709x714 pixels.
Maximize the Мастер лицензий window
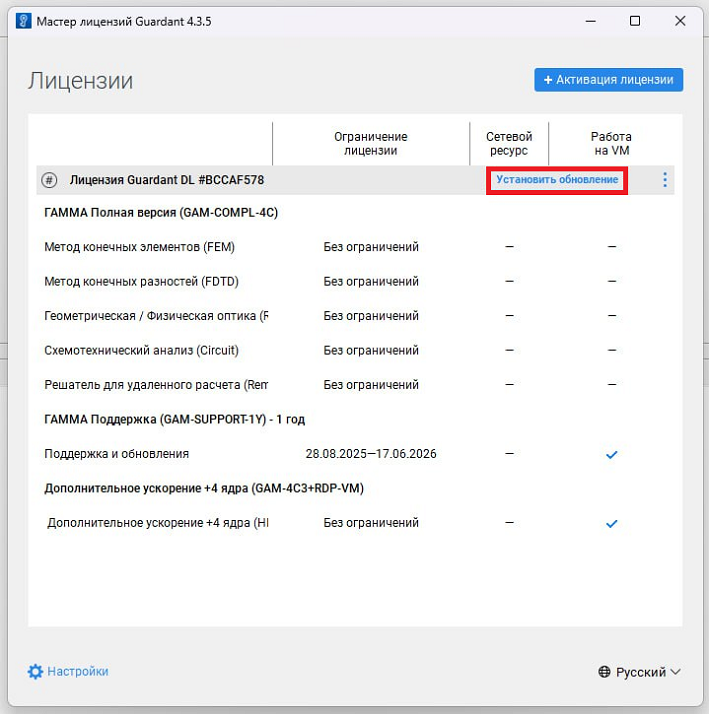[x=635, y=21]
